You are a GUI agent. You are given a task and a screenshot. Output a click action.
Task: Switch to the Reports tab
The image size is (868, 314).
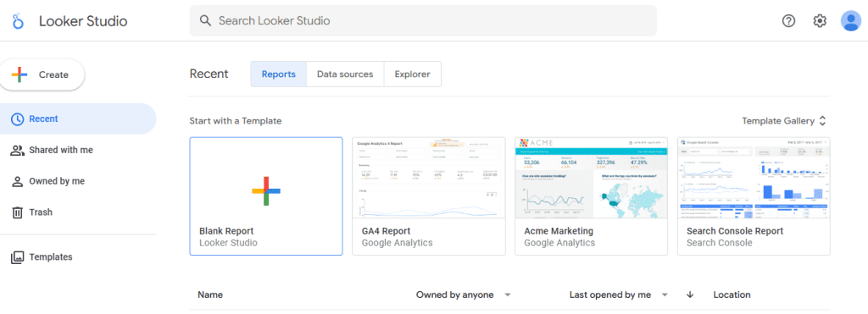tap(278, 74)
